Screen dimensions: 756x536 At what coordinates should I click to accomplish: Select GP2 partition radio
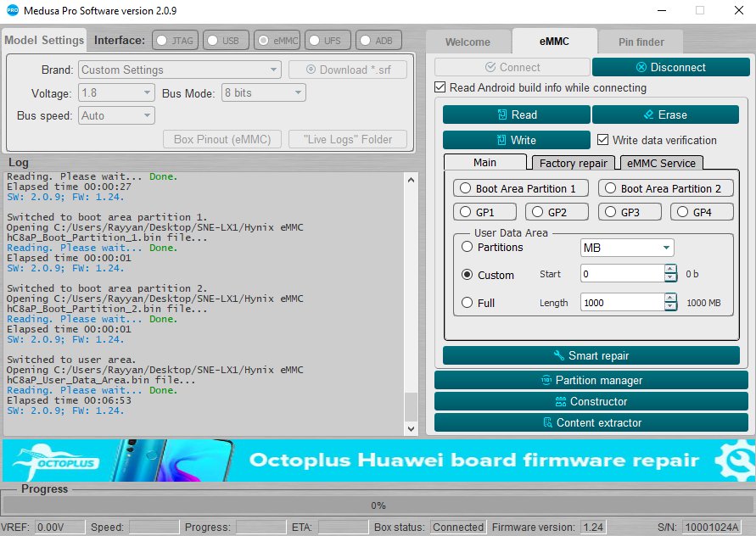[557, 212]
